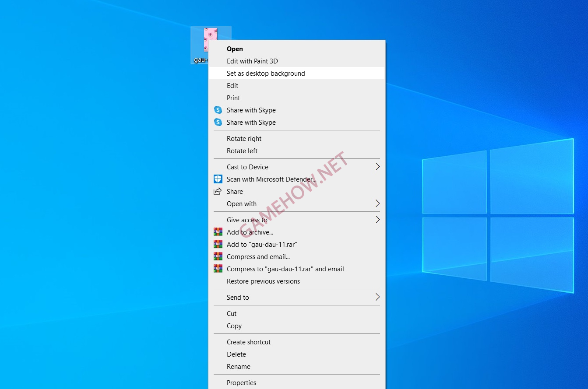Click the WinRAR icon beside Add to archive
The height and width of the screenshot is (389, 588).
coord(218,232)
